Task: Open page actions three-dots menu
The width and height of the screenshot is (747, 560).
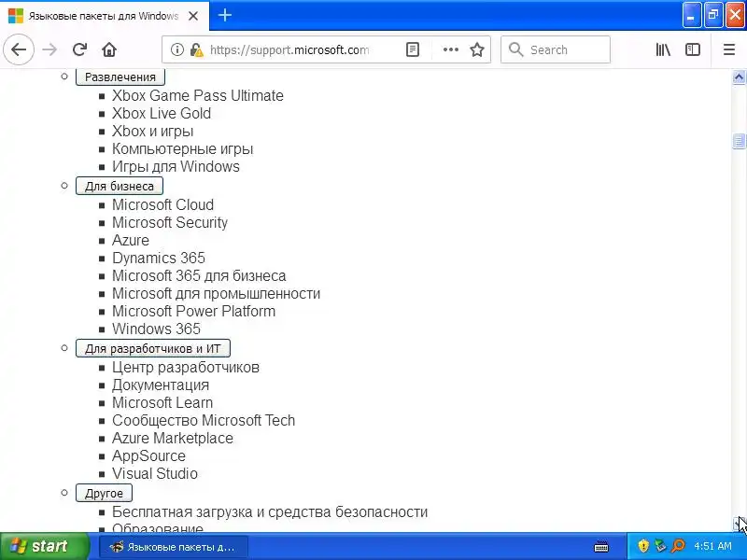Action: 451,49
